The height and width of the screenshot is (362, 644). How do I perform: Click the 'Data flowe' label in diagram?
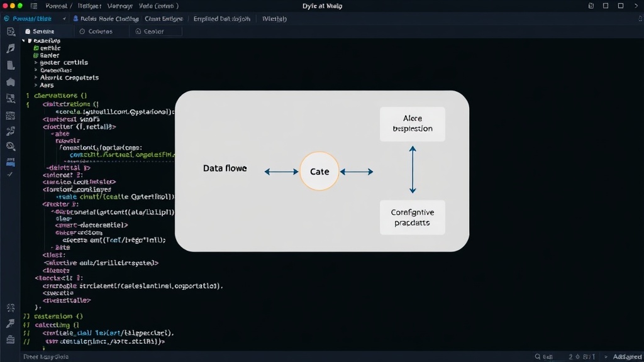225,168
